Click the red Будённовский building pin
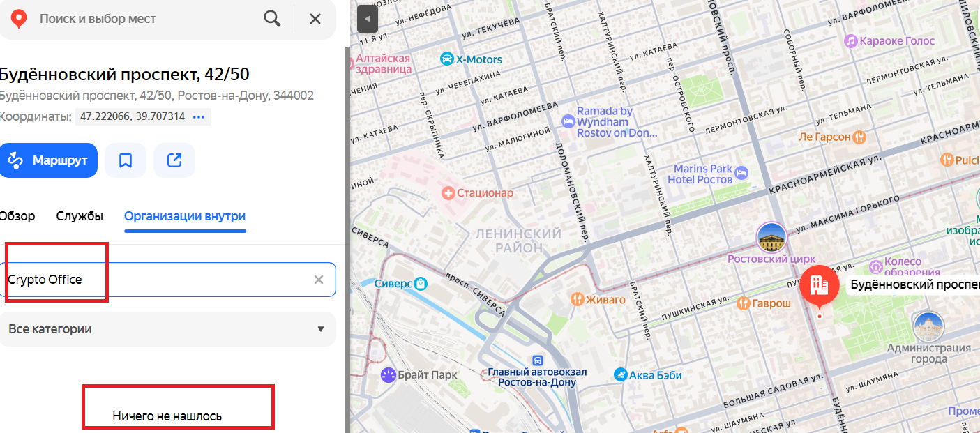The width and height of the screenshot is (980, 433). click(x=819, y=285)
